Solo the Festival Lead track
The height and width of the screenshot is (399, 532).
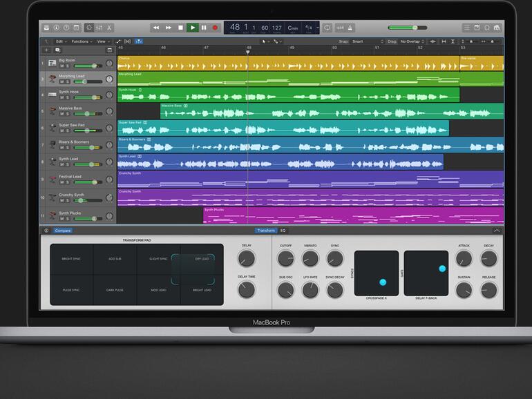(68, 182)
